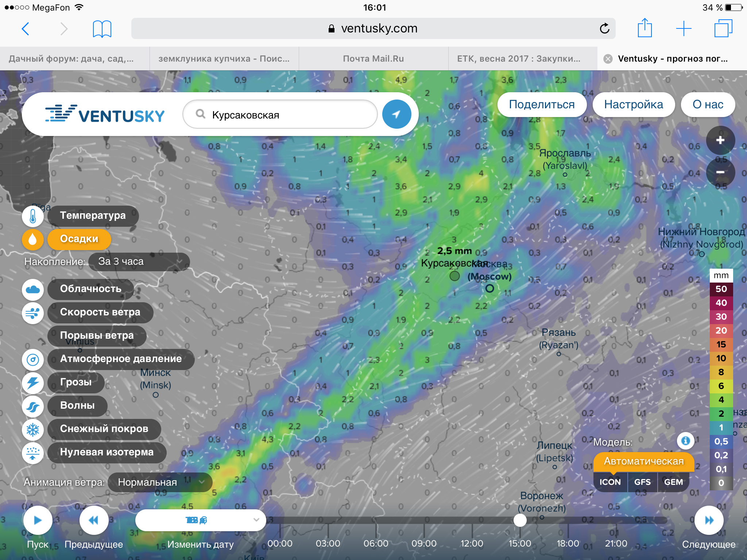747x560 pixels.
Task: Click the snow cover snowflake icon
Action: point(33,429)
